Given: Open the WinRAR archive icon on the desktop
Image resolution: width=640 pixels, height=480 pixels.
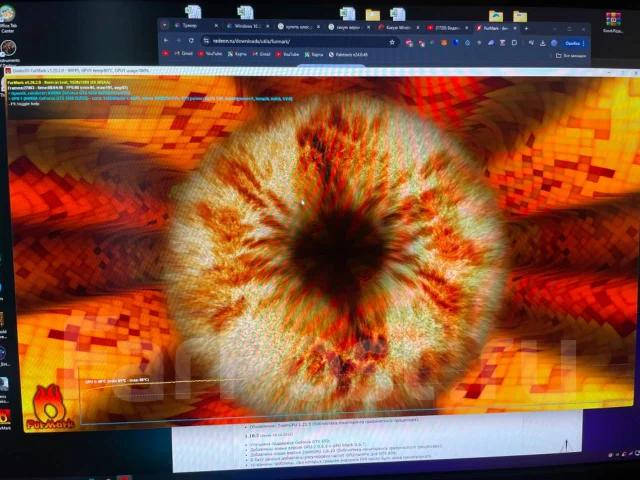Looking at the screenshot, I should pyautogui.click(x=613, y=22).
